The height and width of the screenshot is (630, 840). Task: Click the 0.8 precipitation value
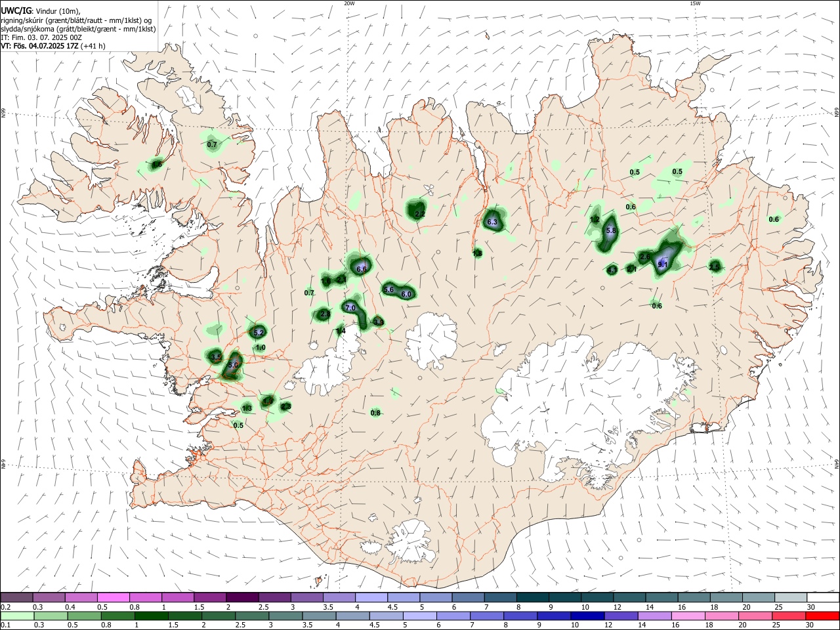click(375, 413)
